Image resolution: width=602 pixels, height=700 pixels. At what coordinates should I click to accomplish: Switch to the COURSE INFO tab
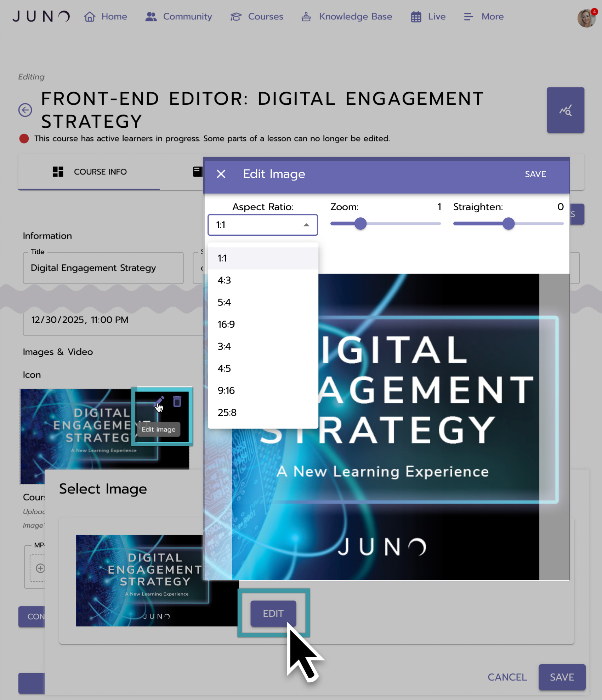click(x=89, y=172)
